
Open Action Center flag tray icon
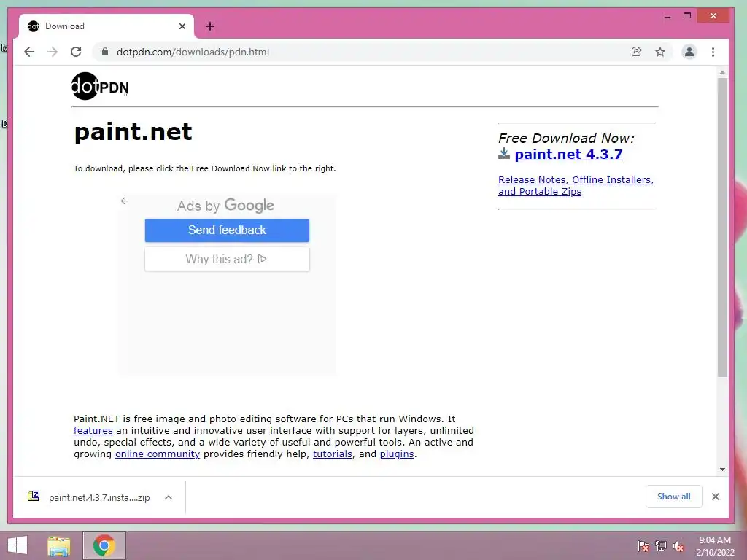pos(643,546)
